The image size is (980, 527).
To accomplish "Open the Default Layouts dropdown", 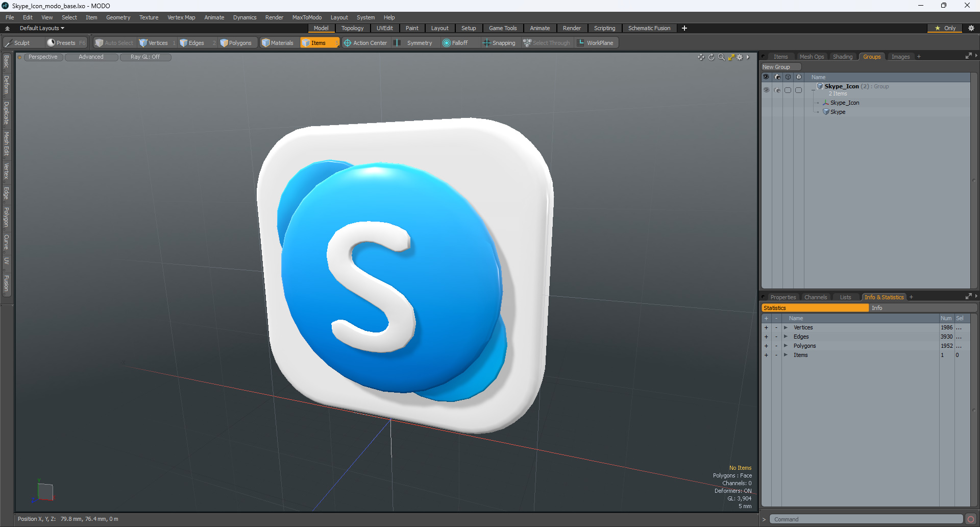I will [x=42, y=28].
